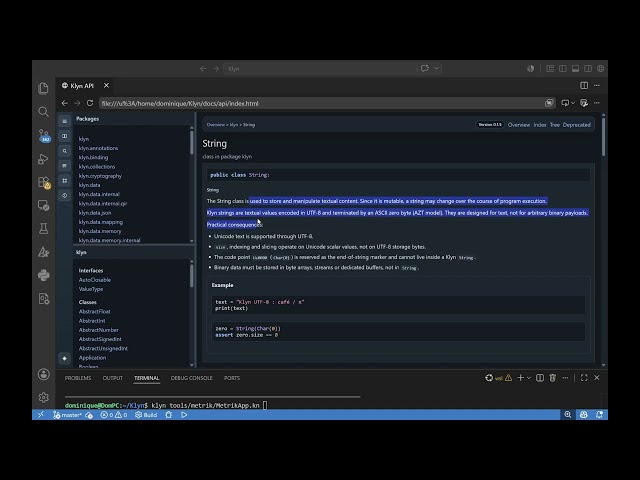Click the run triangle in status bar
The height and width of the screenshot is (480, 640).
[x=184, y=415]
